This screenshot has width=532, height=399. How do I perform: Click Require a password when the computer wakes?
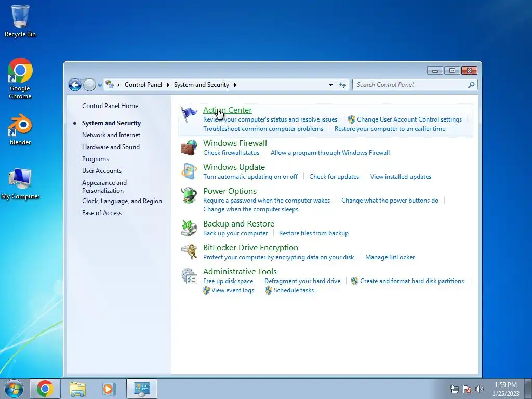[x=267, y=201]
